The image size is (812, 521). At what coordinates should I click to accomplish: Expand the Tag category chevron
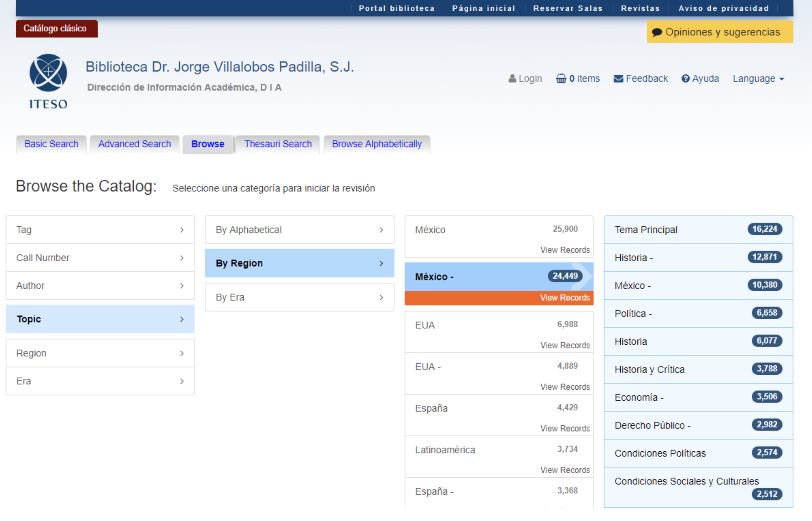(182, 230)
